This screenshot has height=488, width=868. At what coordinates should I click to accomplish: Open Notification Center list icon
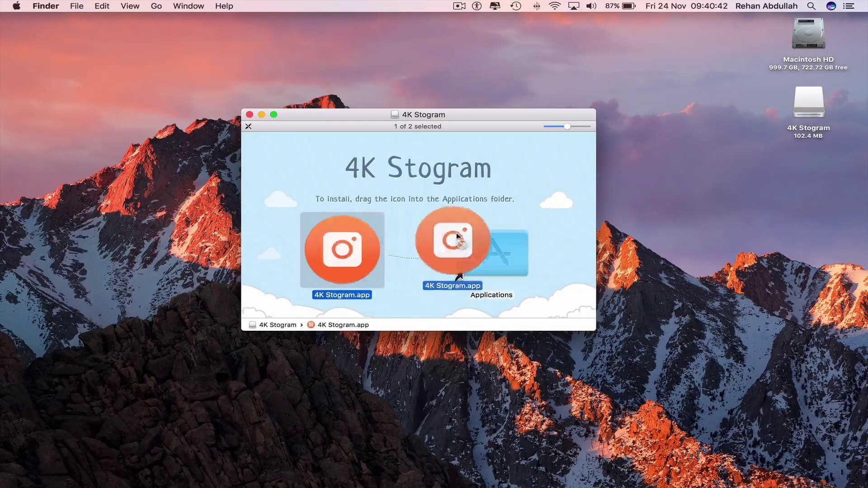(x=849, y=6)
